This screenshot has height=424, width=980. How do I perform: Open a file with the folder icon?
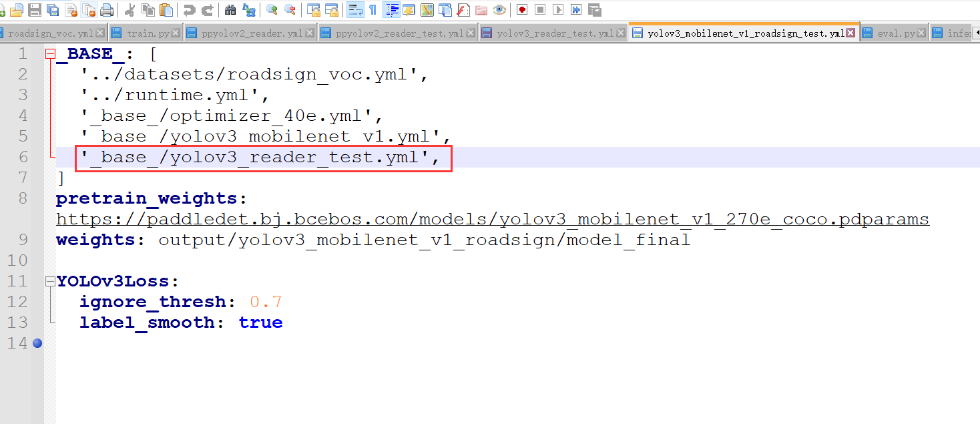pyautogui.click(x=17, y=10)
